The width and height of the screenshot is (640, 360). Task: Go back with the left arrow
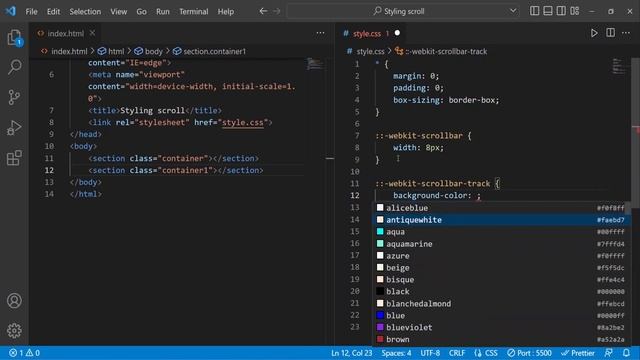(x=263, y=11)
